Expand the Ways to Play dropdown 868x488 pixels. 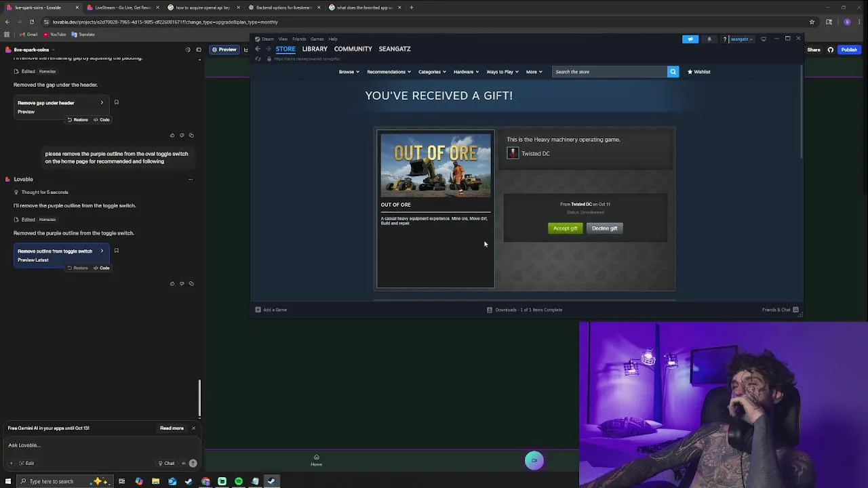502,72
